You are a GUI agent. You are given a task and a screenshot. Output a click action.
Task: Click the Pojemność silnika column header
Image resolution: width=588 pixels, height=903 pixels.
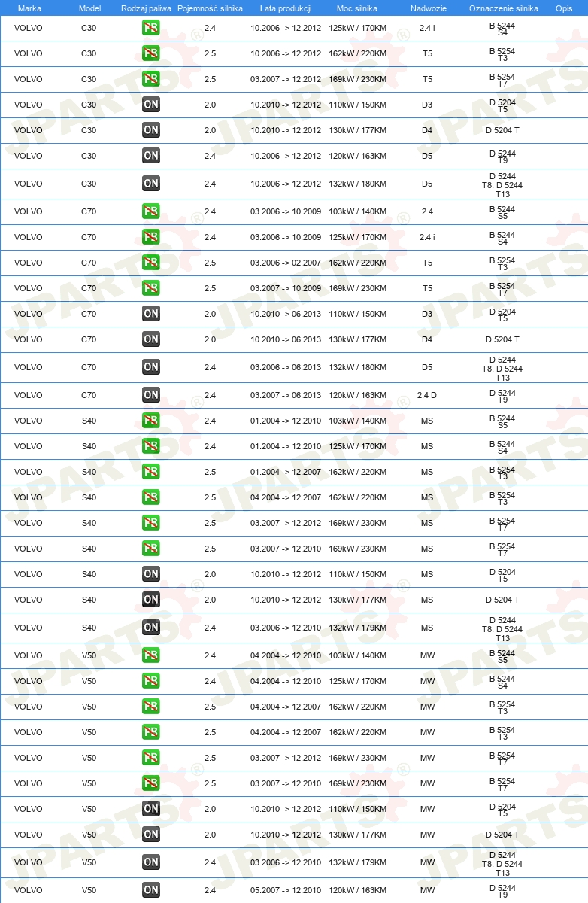(x=210, y=8)
